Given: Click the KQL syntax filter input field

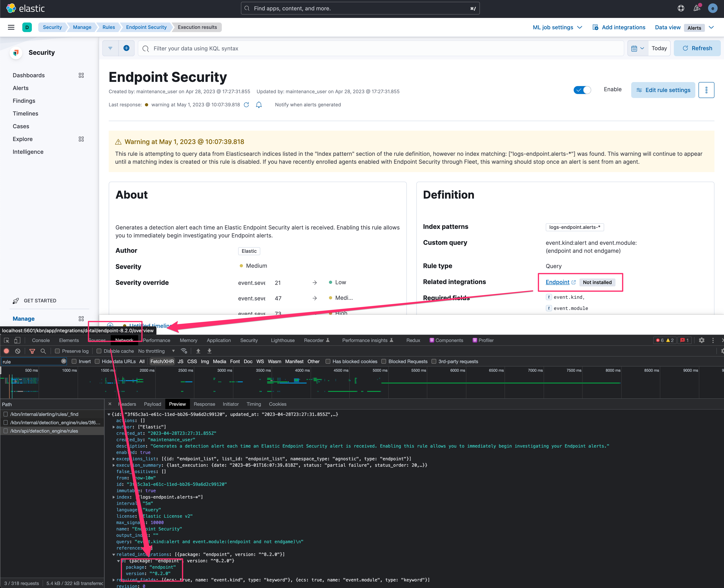Looking at the screenshot, I should click(x=305, y=48).
